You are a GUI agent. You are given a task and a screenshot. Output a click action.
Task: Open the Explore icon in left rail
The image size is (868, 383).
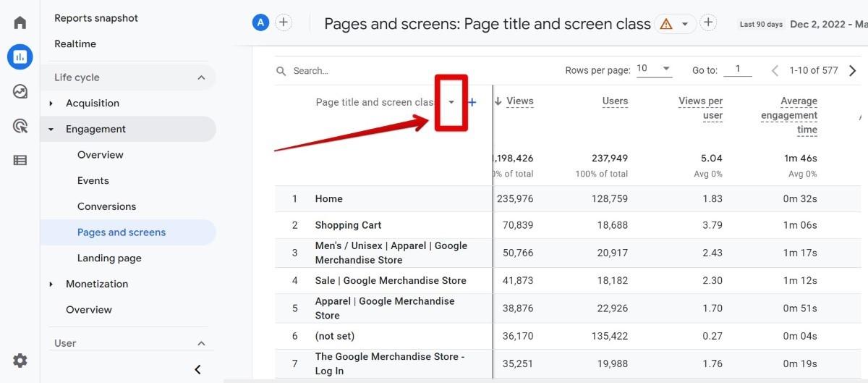pyautogui.click(x=20, y=91)
